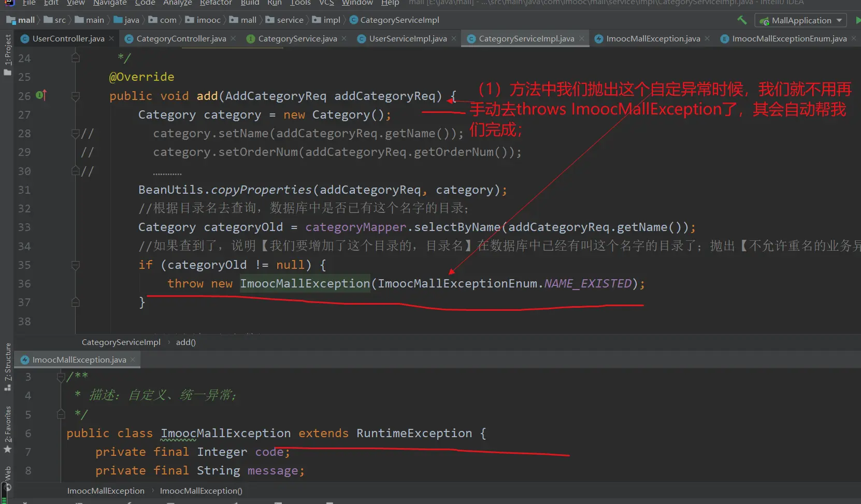The image size is (861, 504).
Task: Collapse the Javadoc comment fold at line 3
Action: pyautogui.click(x=61, y=377)
